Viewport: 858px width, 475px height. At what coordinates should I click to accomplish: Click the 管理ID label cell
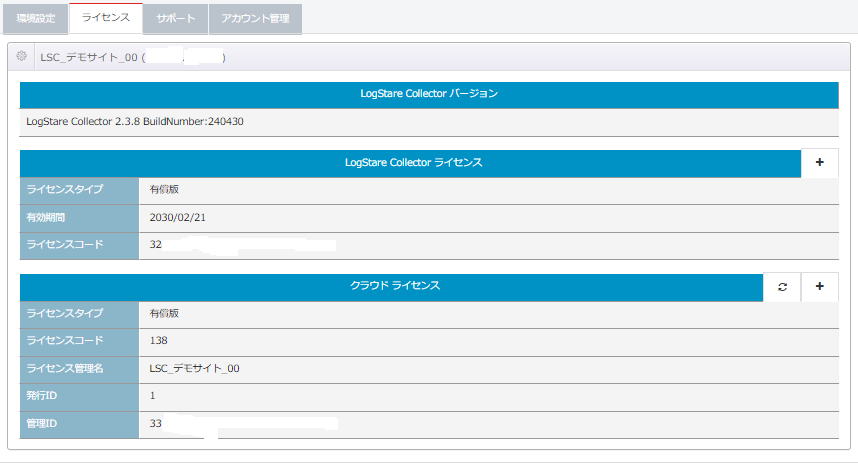[x=79, y=425]
